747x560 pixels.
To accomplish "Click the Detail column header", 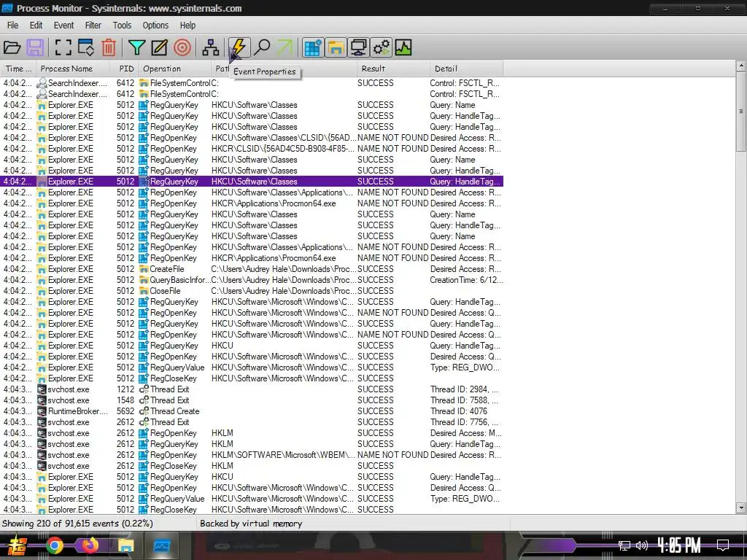I will (466, 69).
